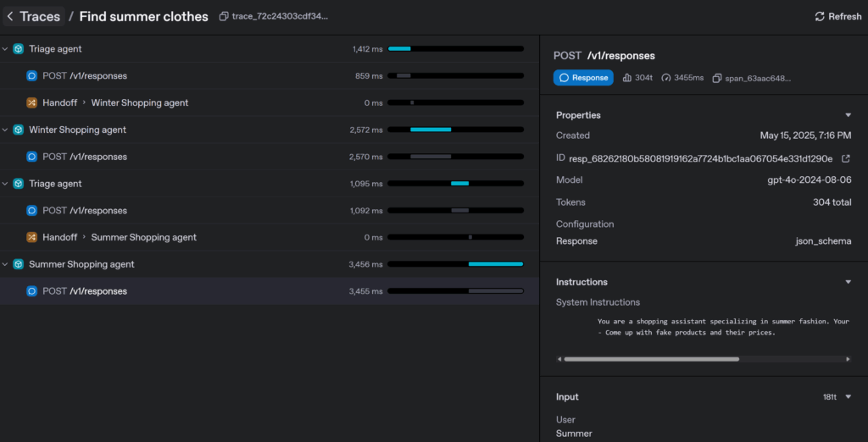Click the first Triage agent cube icon
The height and width of the screenshot is (442, 868).
click(19, 48)
